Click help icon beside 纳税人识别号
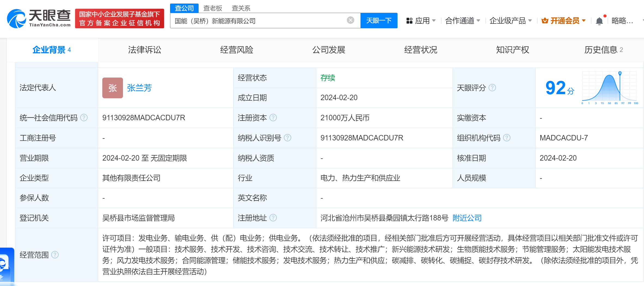Image resolution: width=644 pixels, height=286 pixels. pyautogui.click(x=287, y=138)
